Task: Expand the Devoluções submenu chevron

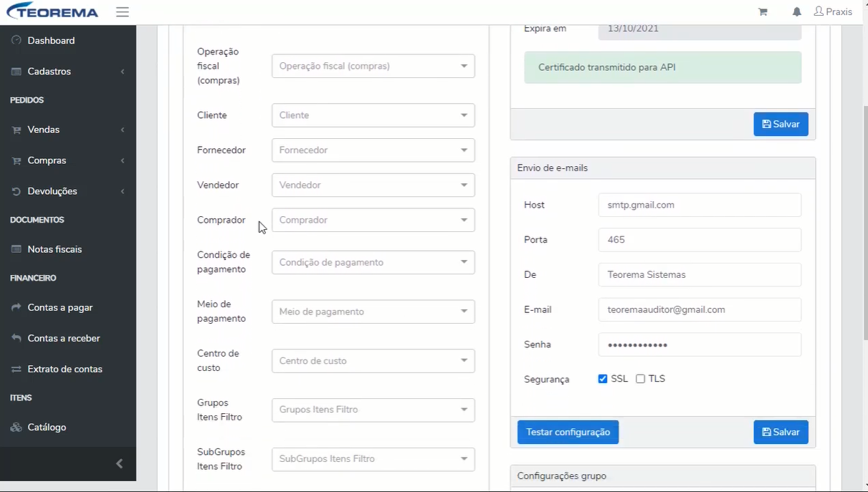Action: [x=123, y=192]
